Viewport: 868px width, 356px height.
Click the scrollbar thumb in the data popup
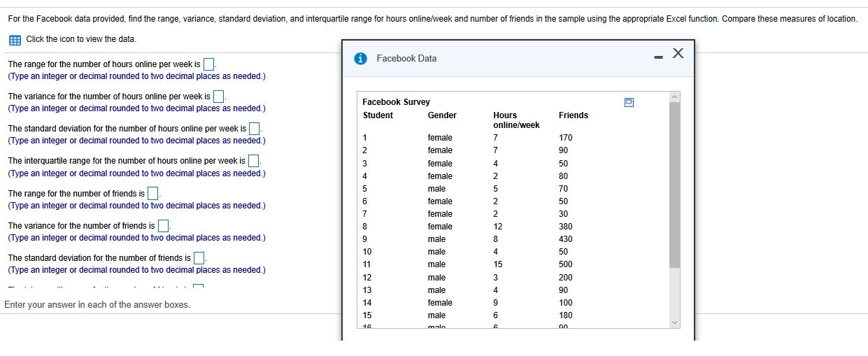(674, 185)
